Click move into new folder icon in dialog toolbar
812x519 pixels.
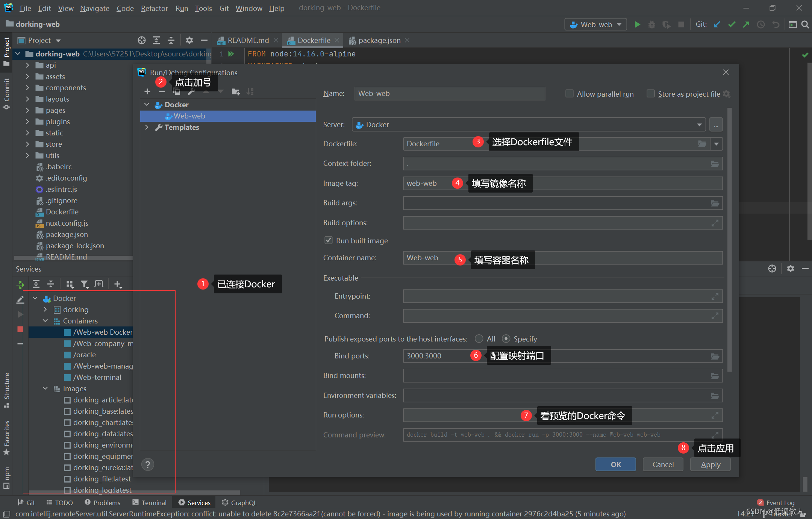(236, 91)
